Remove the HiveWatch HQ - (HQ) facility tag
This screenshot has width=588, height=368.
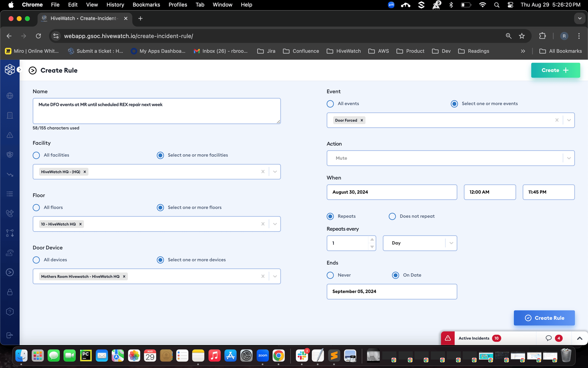tap(85, 172)
